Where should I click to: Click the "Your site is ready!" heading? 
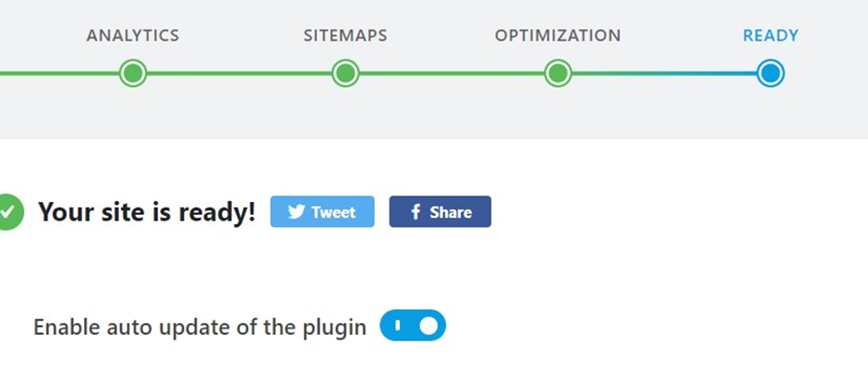pyautogui.click(x=147, y=212)
